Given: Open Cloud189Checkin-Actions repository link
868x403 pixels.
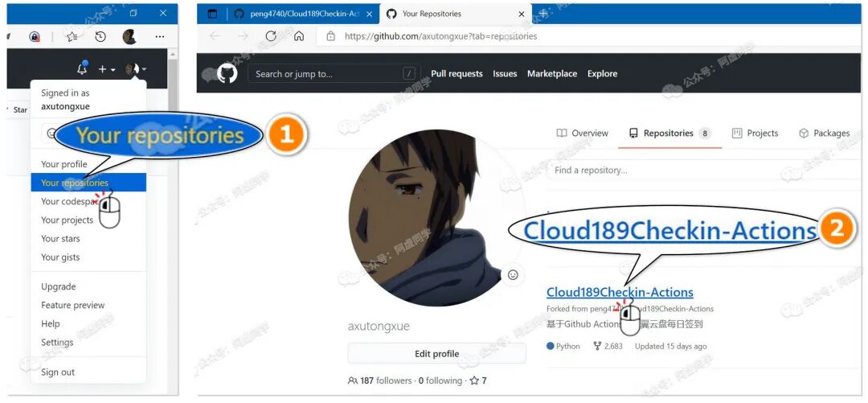Looking at the screenshot, I should click(x=620, y=292).
